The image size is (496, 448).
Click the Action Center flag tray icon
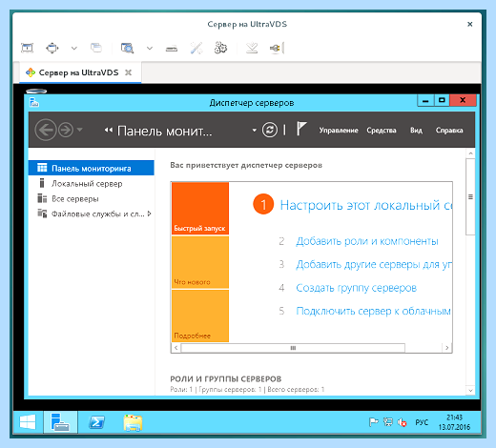coord(374,422)
